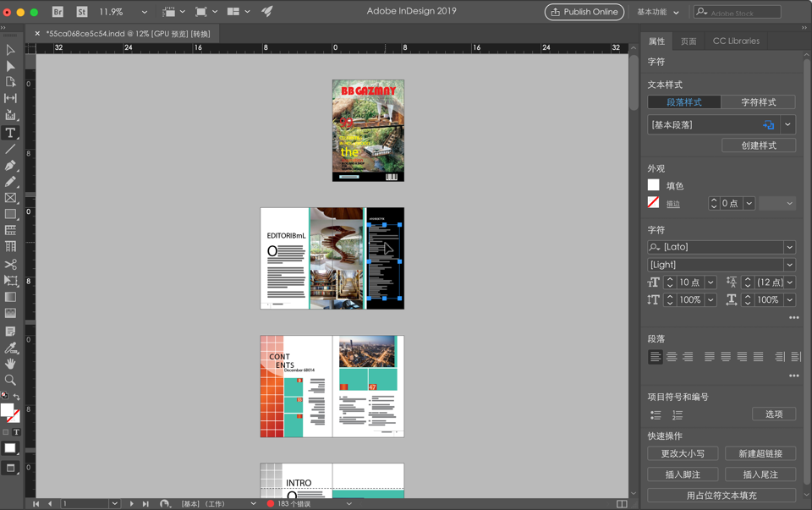Open the [基本段落] paragraph style dropdown

tap(787, 124)
